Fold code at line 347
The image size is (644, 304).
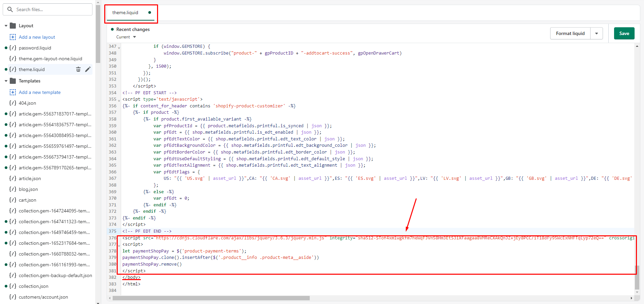point(119,47)
